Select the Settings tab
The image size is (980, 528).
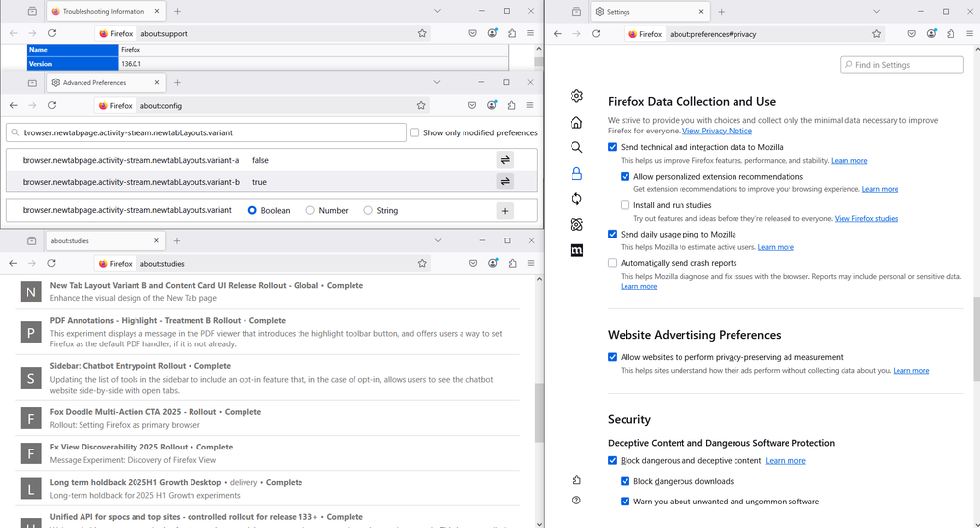(x=650, y=11)
